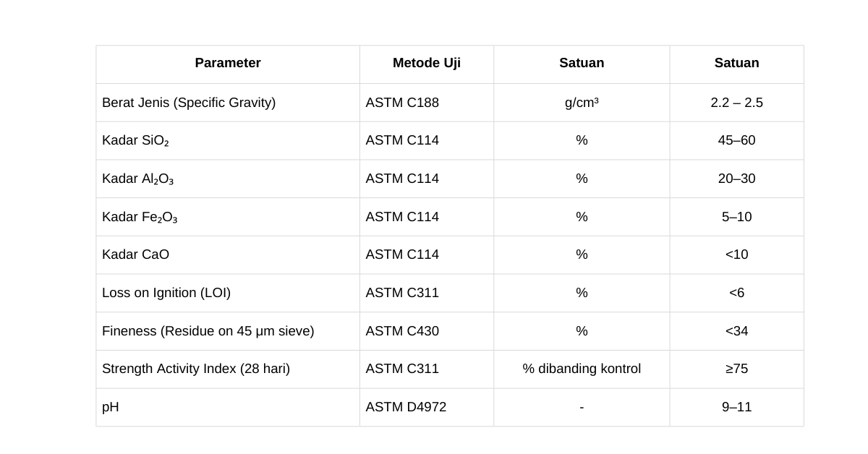Select the Kadar Al₂O₃ cell

point(138,179)
